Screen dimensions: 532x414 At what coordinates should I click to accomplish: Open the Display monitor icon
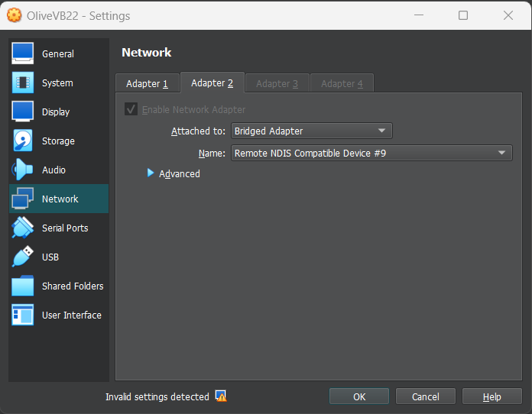pyautogui.click(x=23, y=112)
